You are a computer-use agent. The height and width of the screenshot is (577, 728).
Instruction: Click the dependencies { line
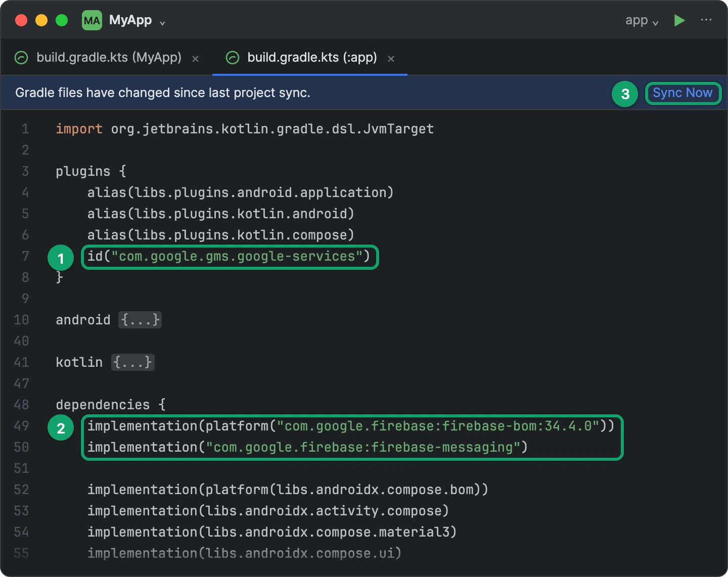(x=111, y=405)
